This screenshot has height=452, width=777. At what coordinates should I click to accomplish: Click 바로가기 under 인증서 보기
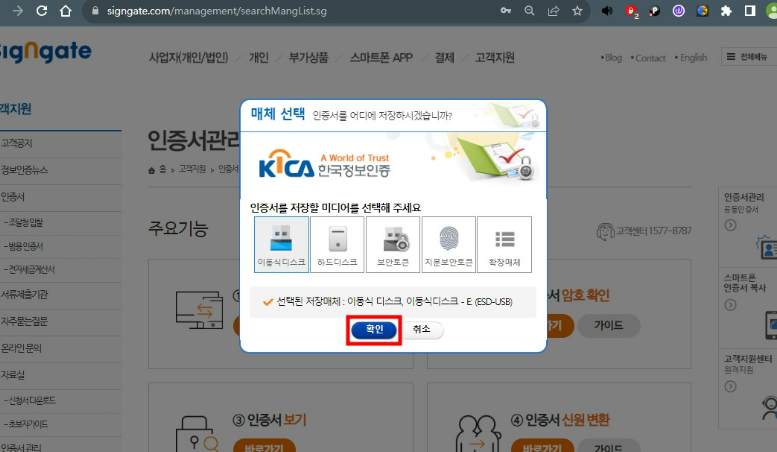[264, 446]
